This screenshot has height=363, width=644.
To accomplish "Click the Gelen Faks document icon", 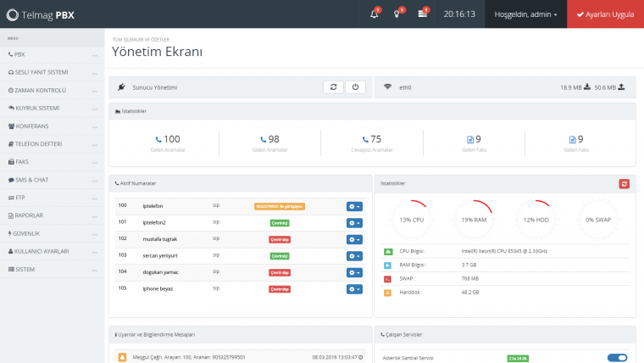I will click(x=470, y=140).
